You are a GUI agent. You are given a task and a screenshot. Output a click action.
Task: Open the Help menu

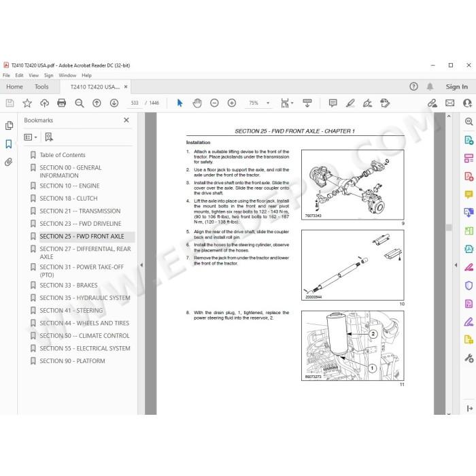tap(86, 75)
